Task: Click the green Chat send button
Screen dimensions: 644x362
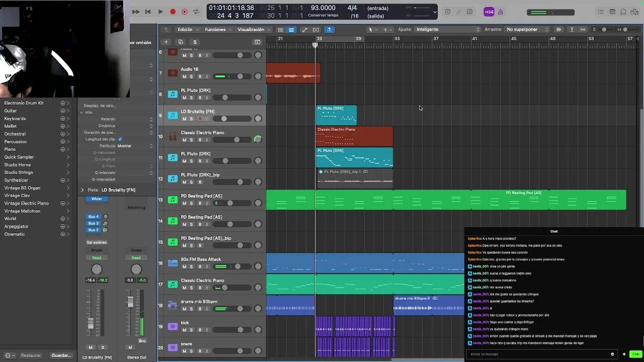Action: pos(635,354)
